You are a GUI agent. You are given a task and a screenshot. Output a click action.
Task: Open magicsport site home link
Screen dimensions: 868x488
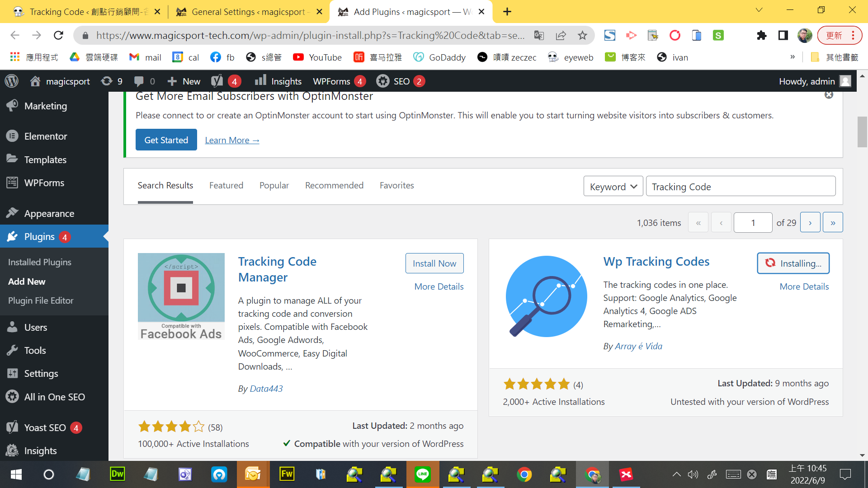point(60,81)
